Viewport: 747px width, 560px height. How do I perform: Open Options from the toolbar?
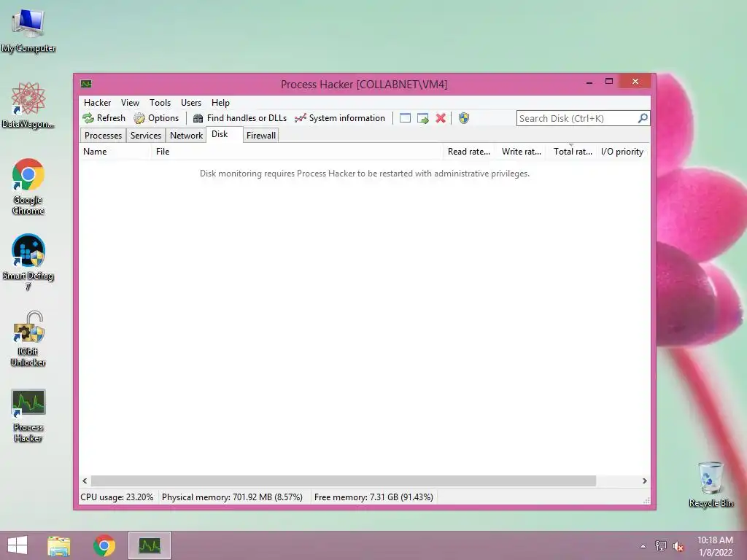(156, 118)
